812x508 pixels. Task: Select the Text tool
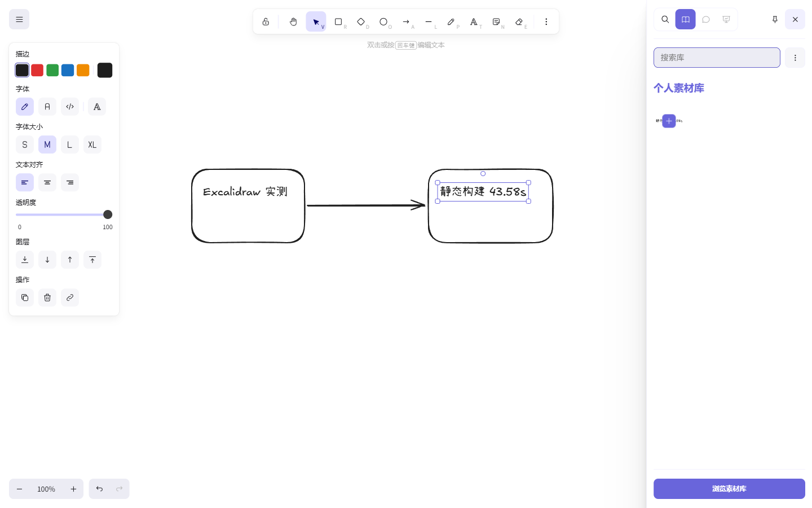click(474, 22)
